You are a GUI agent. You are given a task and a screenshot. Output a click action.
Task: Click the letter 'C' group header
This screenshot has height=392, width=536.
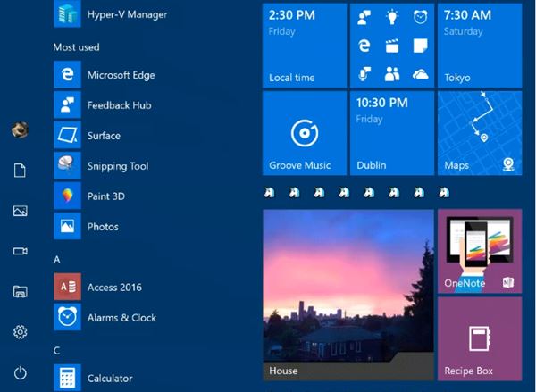point(57,350)
